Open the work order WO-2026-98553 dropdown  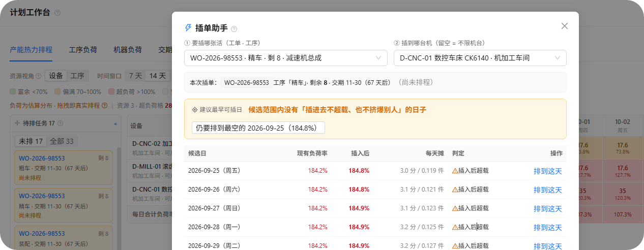pyautogui.click(x=285, y=58)
